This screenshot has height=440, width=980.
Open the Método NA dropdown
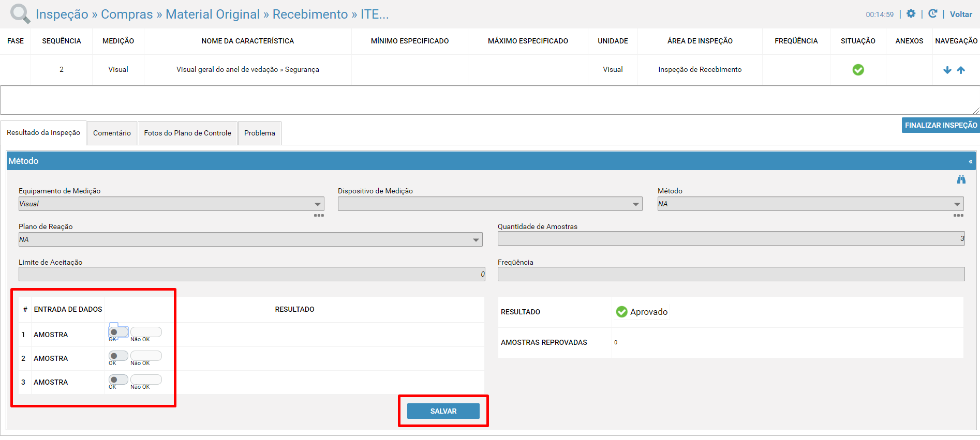[x=810, y=204]
